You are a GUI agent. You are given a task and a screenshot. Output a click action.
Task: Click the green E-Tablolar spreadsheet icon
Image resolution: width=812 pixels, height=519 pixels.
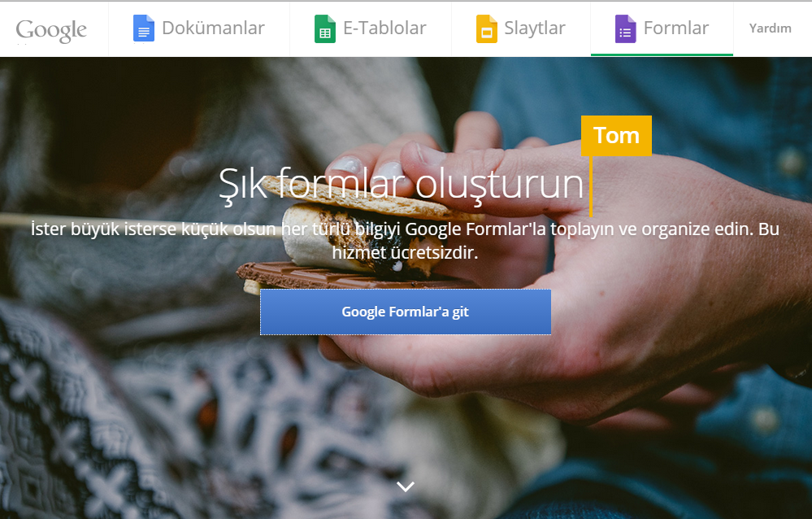(324, 28)
